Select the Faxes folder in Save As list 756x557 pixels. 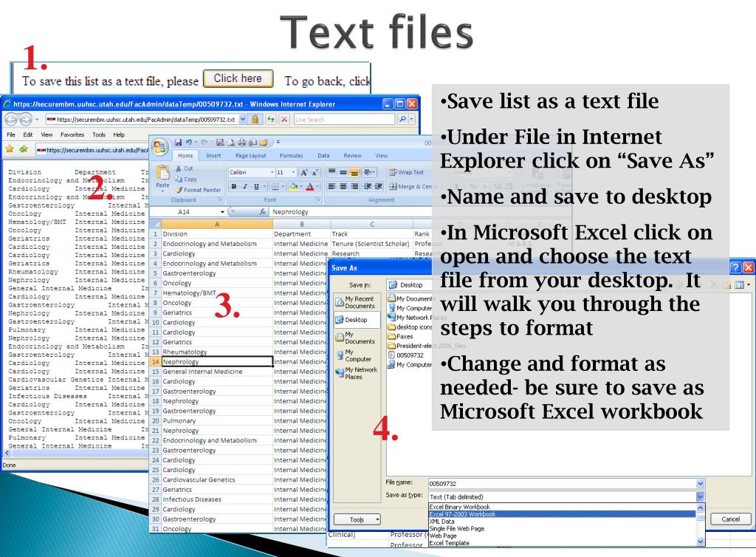click(x=401, y=337)
